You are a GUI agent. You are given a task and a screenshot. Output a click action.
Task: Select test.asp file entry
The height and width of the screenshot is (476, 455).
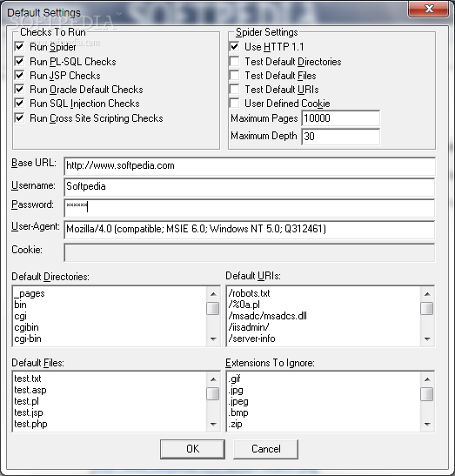pyautogui.click(x=30, y=390)
